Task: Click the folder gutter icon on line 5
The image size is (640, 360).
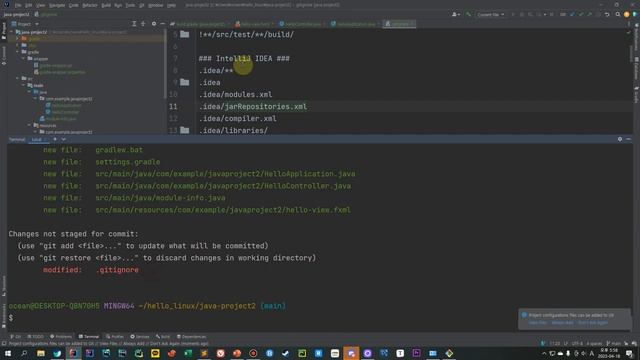Action: 184,34
